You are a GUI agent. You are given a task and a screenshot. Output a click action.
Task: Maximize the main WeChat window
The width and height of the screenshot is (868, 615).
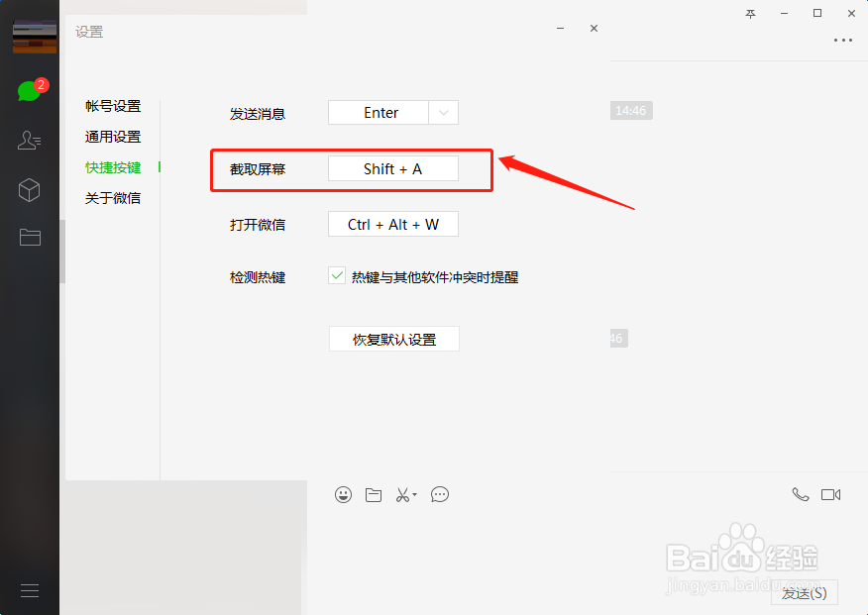[817, 13]
